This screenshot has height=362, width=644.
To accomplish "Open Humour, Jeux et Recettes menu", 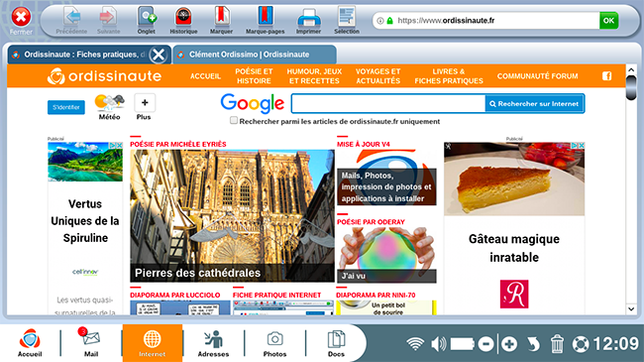I will pyautogui.click(x=314, y=76).
